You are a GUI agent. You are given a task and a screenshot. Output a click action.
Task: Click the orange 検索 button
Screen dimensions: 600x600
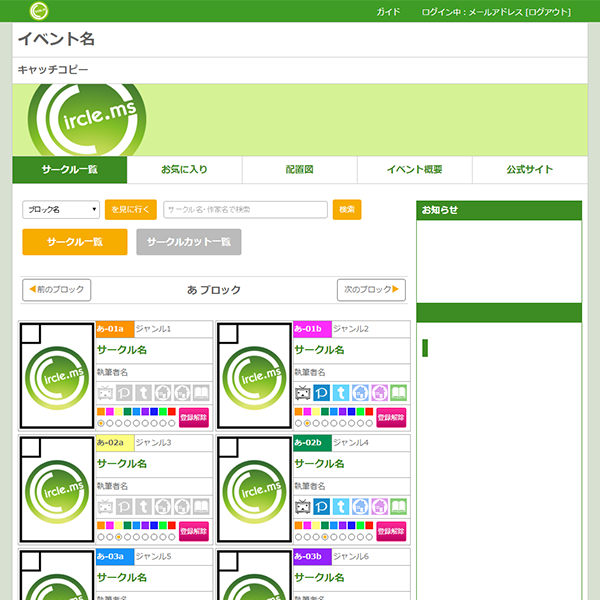(x=347, y=209)
